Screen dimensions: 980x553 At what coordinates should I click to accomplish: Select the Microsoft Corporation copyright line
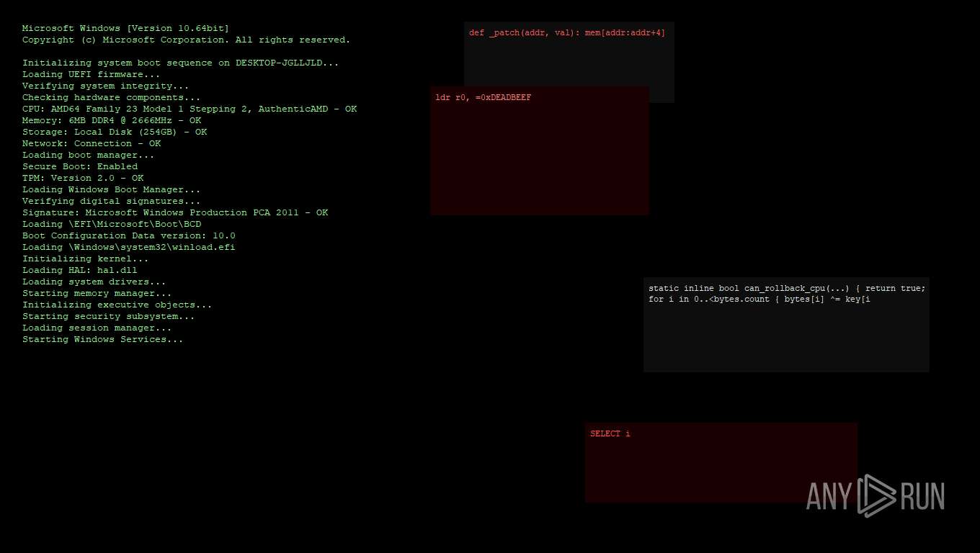[186, 40]
